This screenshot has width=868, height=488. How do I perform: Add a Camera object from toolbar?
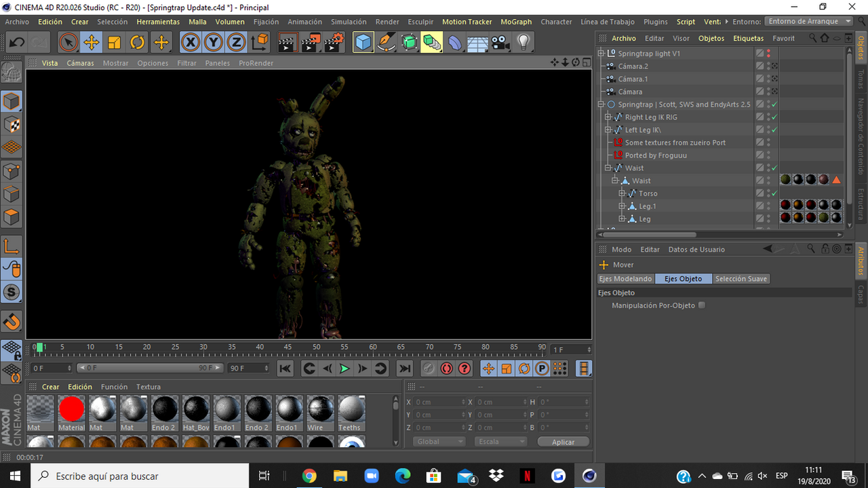(500, 43)
